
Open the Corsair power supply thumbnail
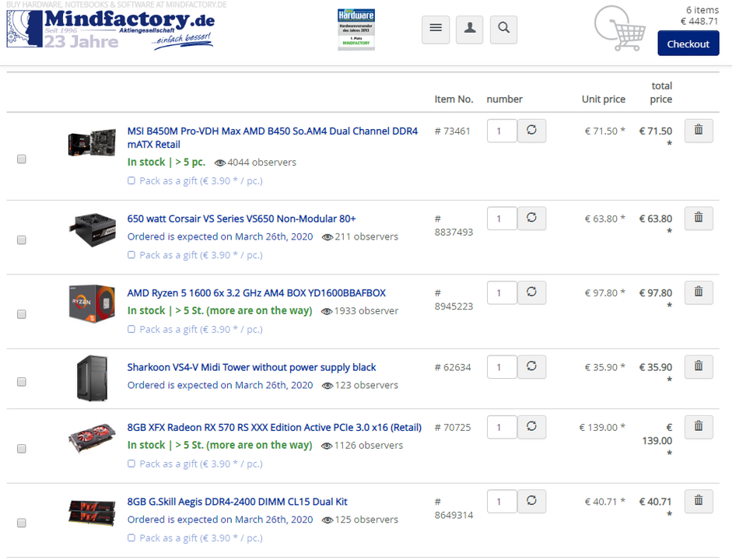pyautogui.click(x=93, y=229)
